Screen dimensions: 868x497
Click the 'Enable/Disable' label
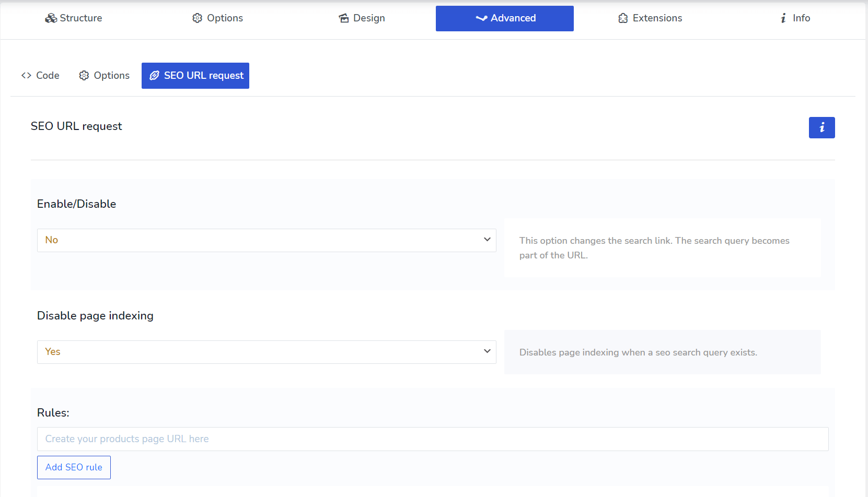[76, 204]
